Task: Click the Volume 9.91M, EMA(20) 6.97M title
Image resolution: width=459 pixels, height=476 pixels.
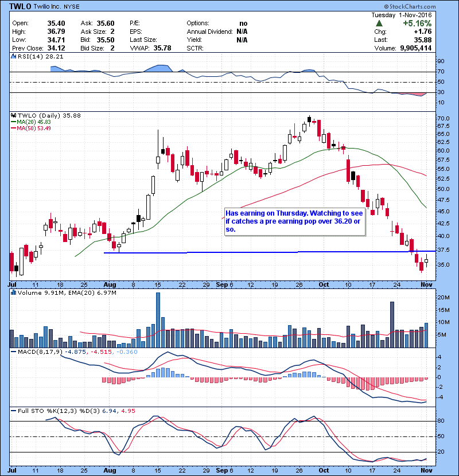Action: click(x=67, y=293)
